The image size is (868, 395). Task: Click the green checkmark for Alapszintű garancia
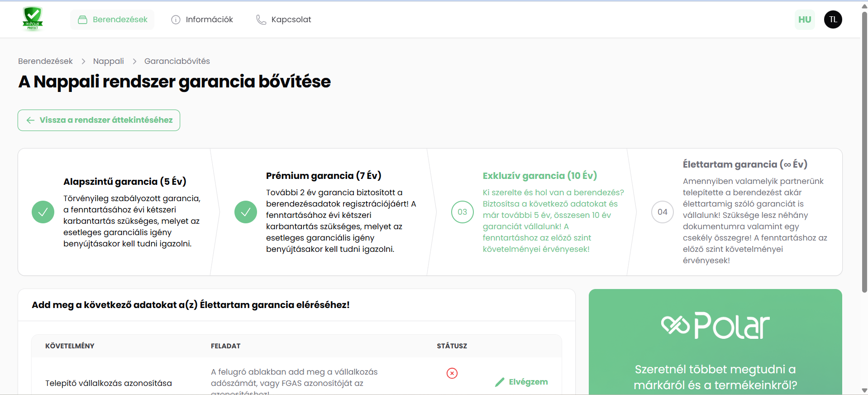[43, 212]
